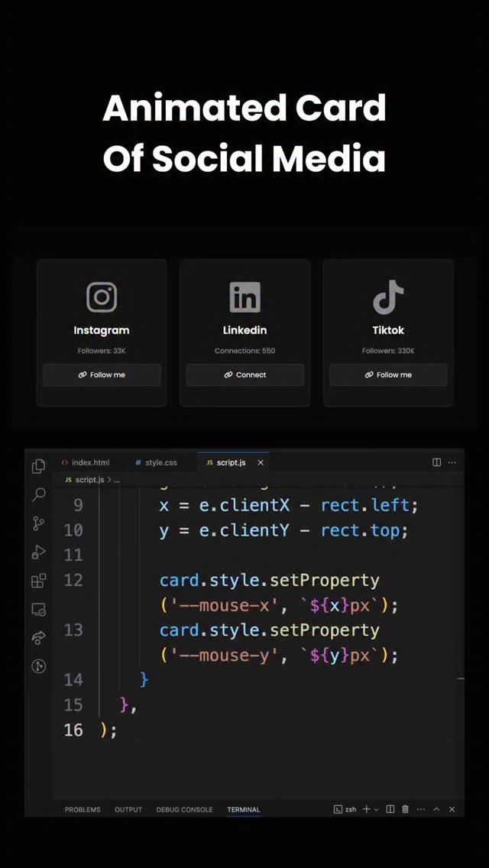The height and width of the screenshot is (868, 489).
Task: Click Follow me on Instagram card
Action: pos(102,374)
